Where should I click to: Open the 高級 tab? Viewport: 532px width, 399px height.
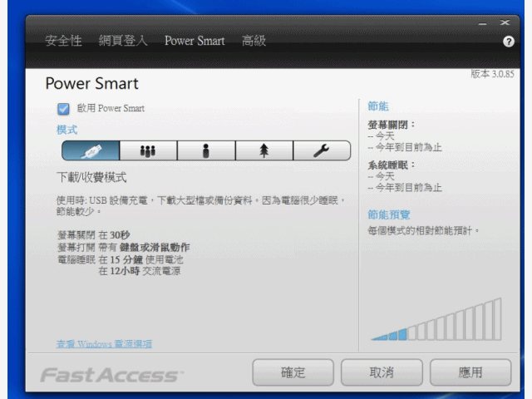pyautogui.click(x=254, y=41)
